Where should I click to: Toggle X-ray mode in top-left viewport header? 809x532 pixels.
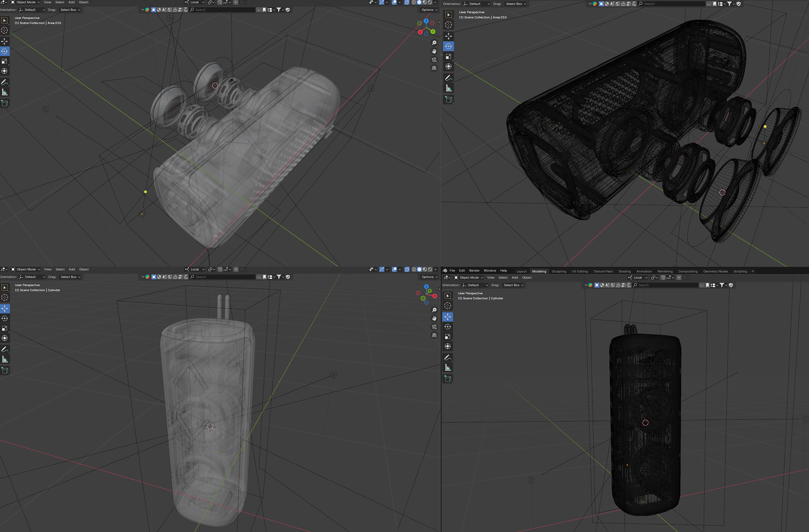click(x=407, y=2)
